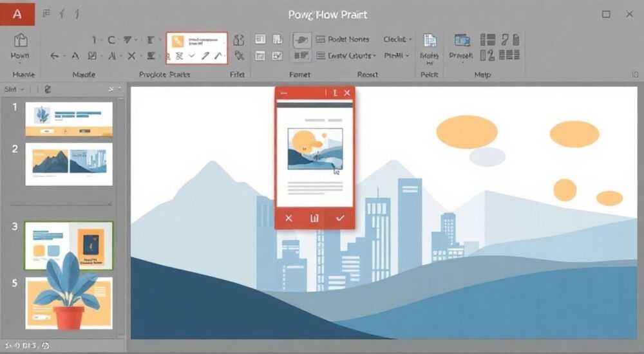Toggle the highlighted cloud shape button
The image size is (644, 354).
point(301,40)
